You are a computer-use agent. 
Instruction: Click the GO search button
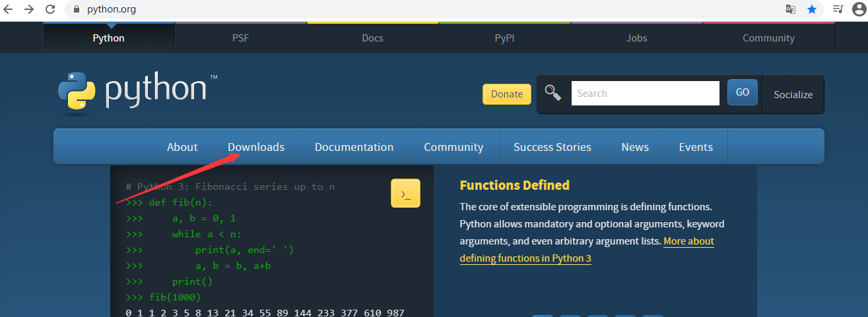click(743, 92)
